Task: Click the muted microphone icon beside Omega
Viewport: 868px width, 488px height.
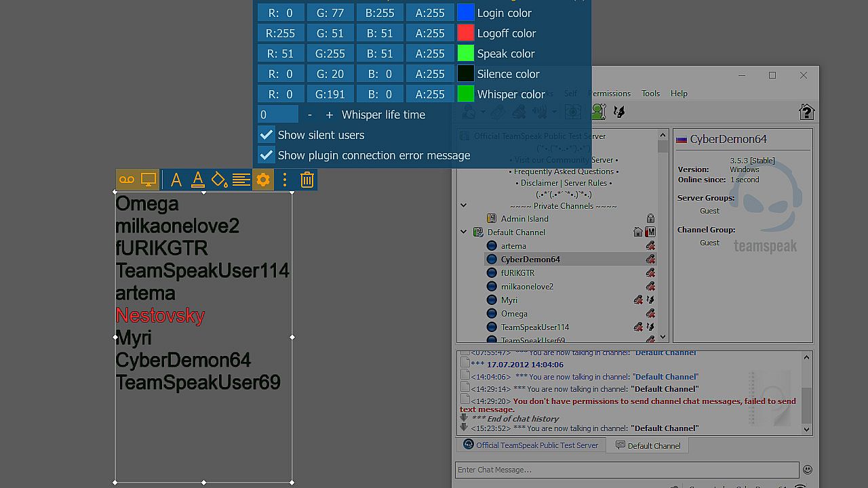Action: coord(650,313)
